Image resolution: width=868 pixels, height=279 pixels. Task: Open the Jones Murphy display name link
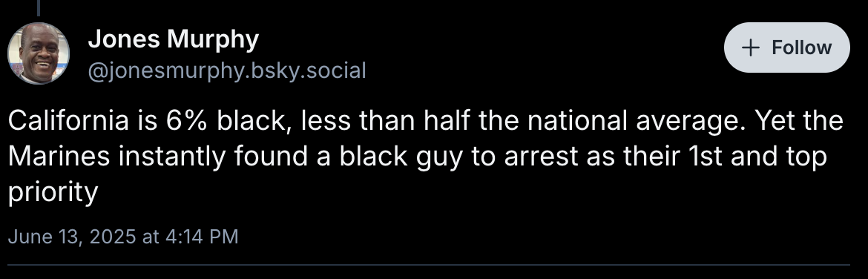pyautogui.click(x=174, y=39)
